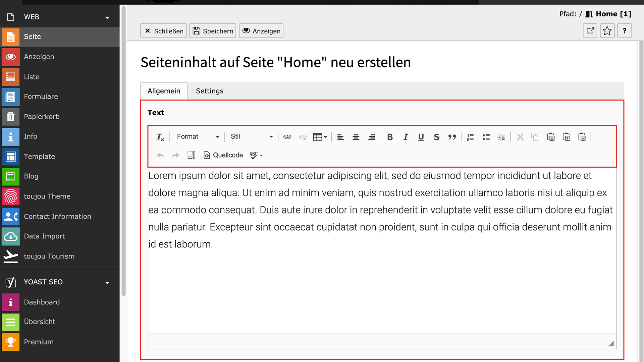Screen dimensions: 644x362
Task: Open the Format dropdown
Action: click(x=198, y=137)
